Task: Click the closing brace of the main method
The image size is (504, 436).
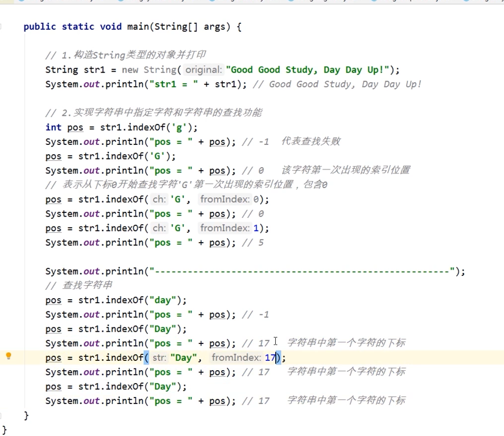Action: [x=26, y=416]
